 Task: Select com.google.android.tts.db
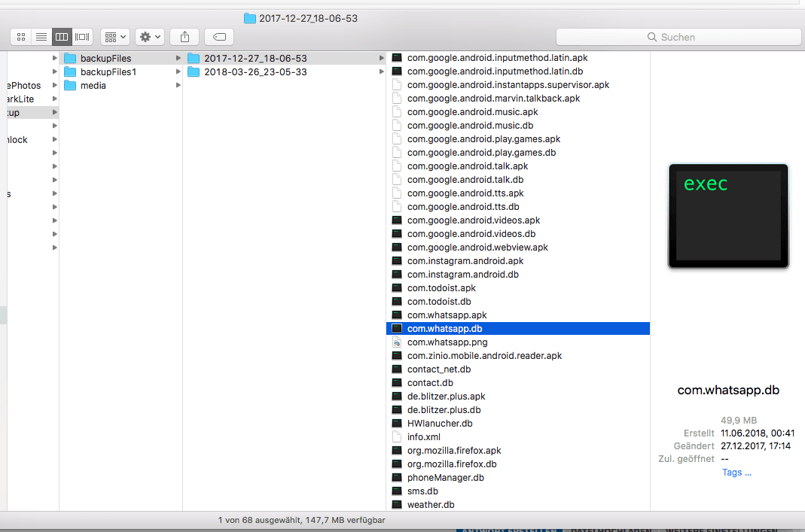click(518, 207)
